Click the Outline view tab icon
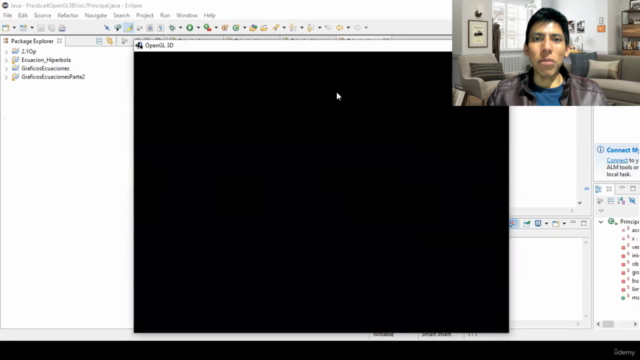Screen dimensions: 640x360 point(598,189)
